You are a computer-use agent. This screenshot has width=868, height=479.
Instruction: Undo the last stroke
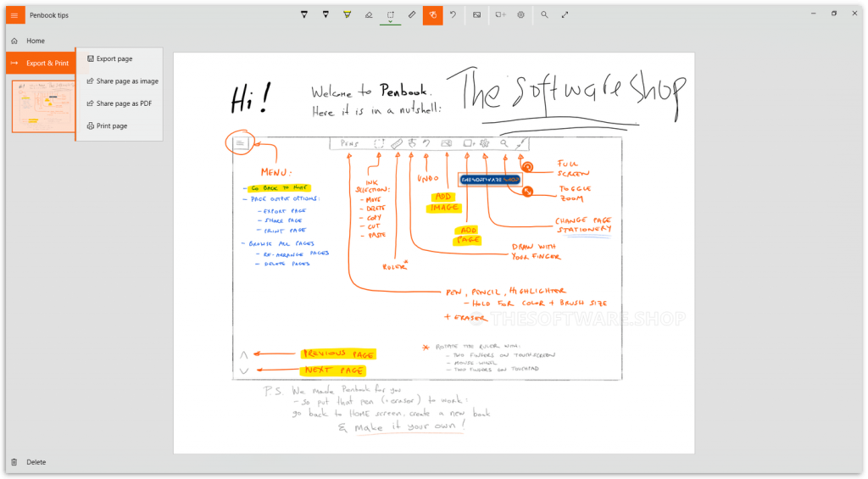pyautogui.click(x=453, y=15)
